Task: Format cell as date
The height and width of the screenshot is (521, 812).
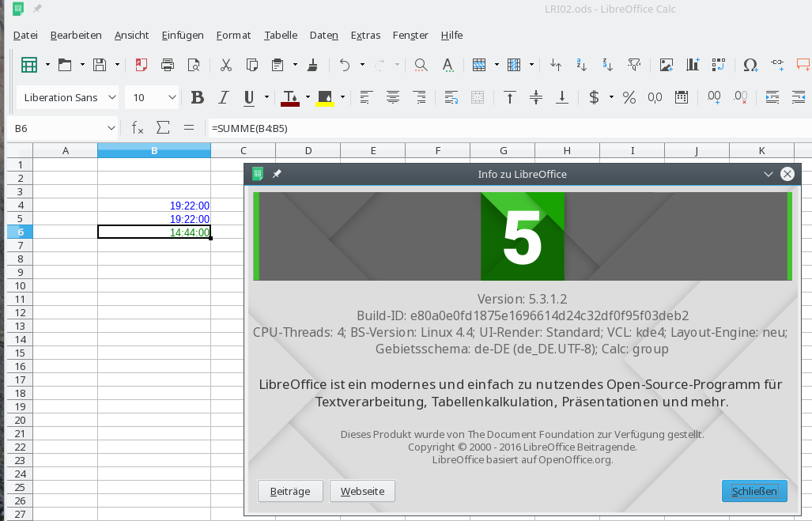Action: coord(682,97)
